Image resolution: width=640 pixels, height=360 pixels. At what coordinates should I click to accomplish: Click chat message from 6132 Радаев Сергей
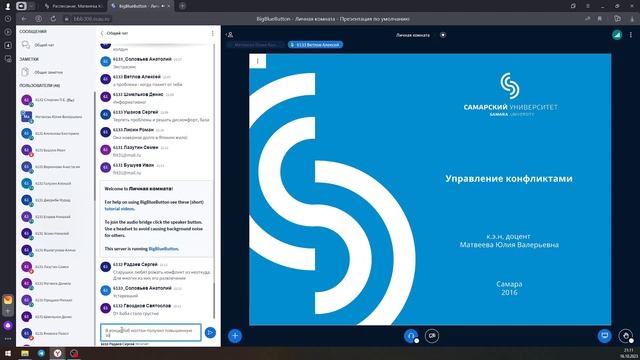coord(156,271)
